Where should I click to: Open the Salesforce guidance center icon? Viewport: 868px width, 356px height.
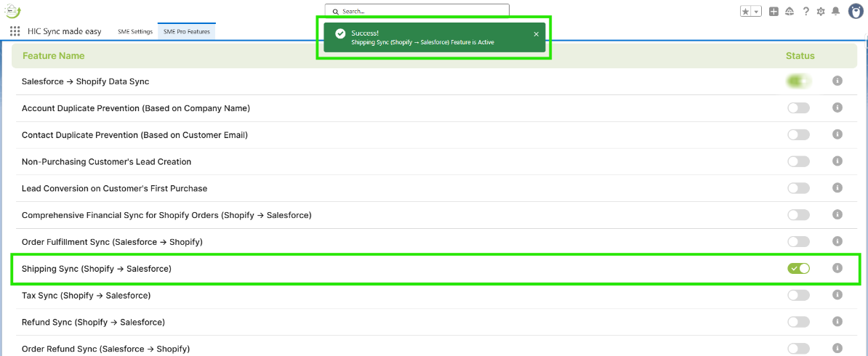pos(790,11)
